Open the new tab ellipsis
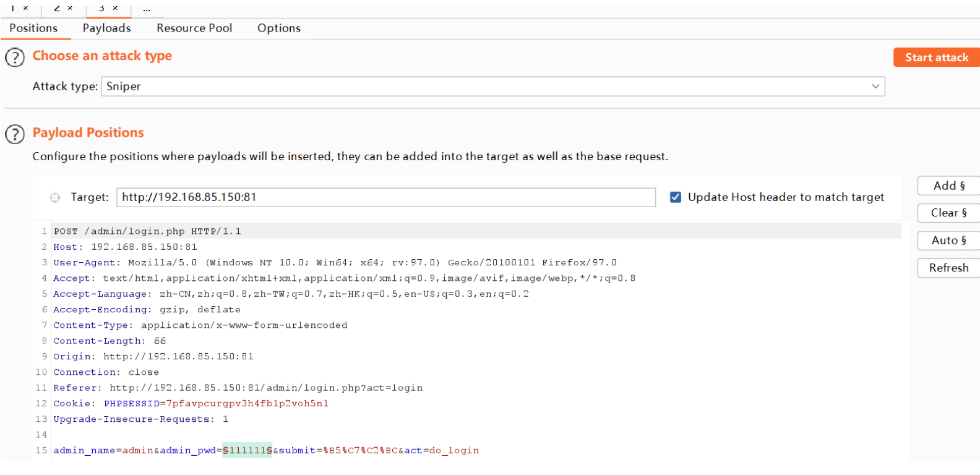The width and height of the screenshot is (980, 475). coord(147,9)
